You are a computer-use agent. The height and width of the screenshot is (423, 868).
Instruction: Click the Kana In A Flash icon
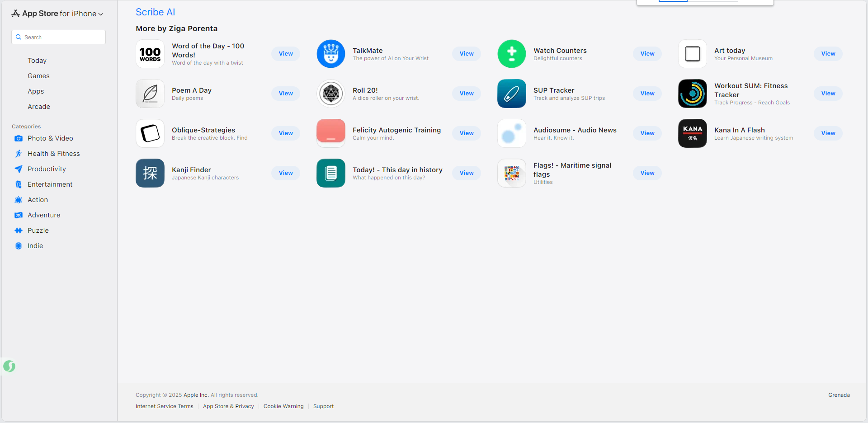point(692,133)
